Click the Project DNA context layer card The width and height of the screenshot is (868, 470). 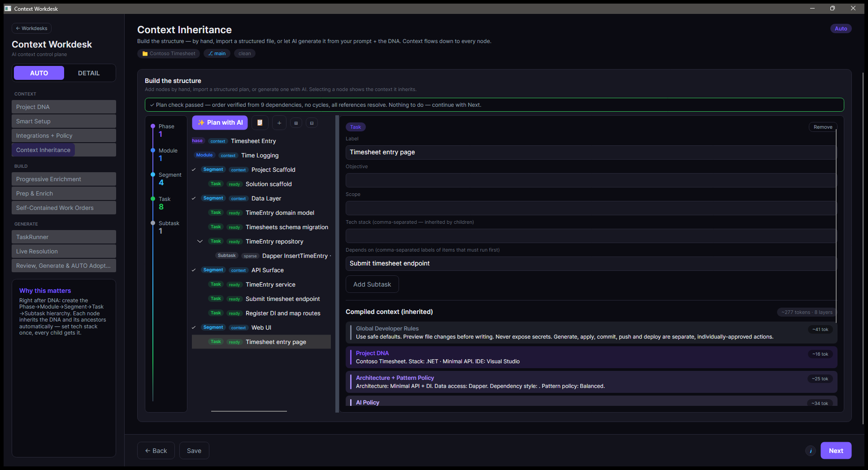coord(591,357)
